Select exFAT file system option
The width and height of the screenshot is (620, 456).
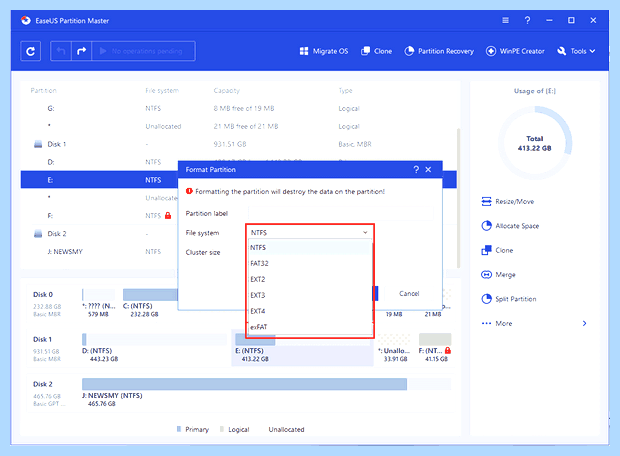[x=310, y=327]
